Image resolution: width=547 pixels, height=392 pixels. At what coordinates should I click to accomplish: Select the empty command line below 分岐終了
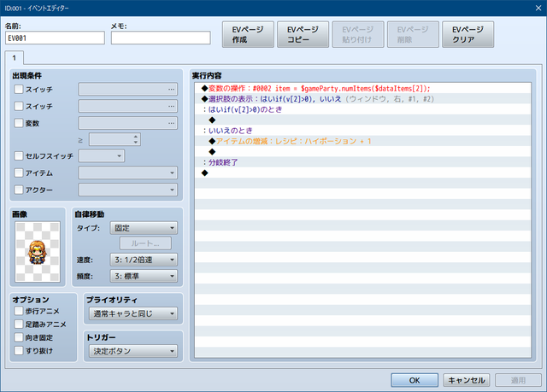click(362, 173)
